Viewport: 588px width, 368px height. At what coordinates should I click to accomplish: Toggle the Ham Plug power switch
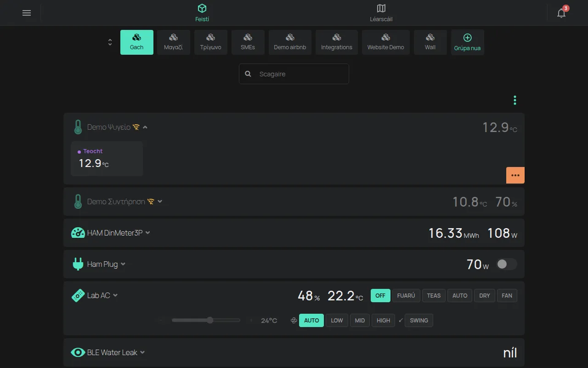tap(507, 264)
